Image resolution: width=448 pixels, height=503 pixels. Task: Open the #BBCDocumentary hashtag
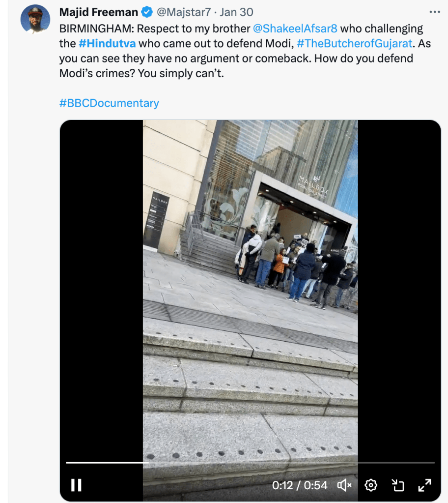pos(109,103)
